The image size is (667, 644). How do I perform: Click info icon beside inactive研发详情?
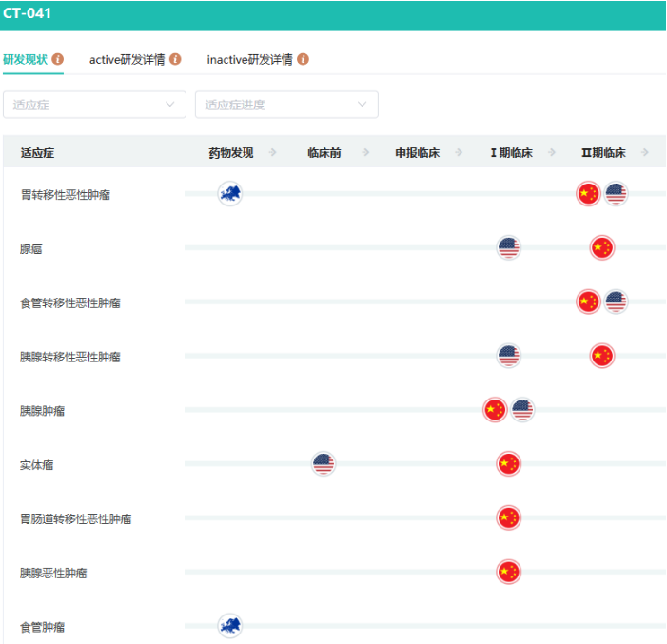click(x=303, y=59)
